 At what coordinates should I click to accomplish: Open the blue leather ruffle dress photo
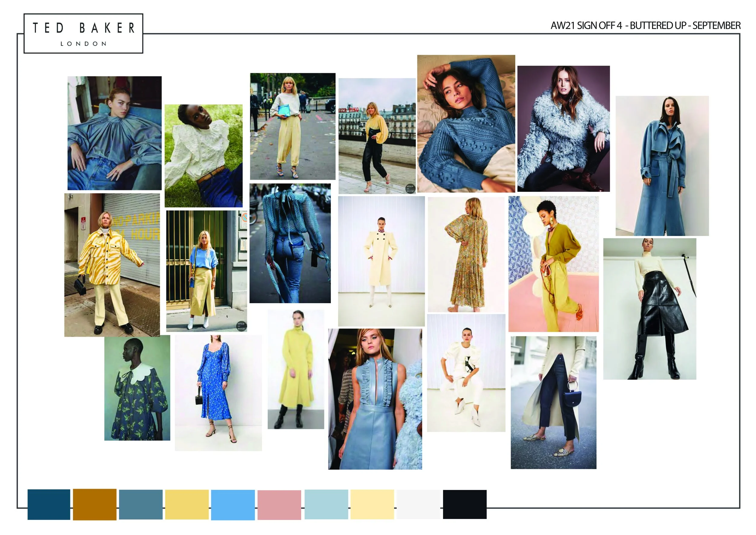click(x=375, y=399)
